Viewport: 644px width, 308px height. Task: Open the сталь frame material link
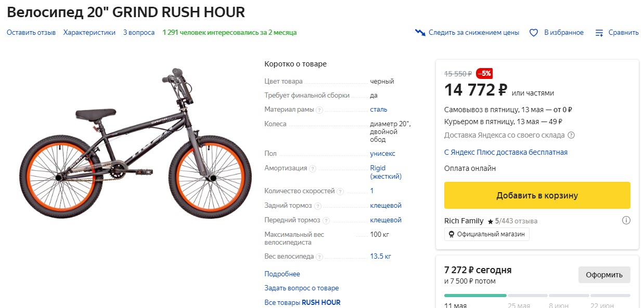tap(379, 109)
